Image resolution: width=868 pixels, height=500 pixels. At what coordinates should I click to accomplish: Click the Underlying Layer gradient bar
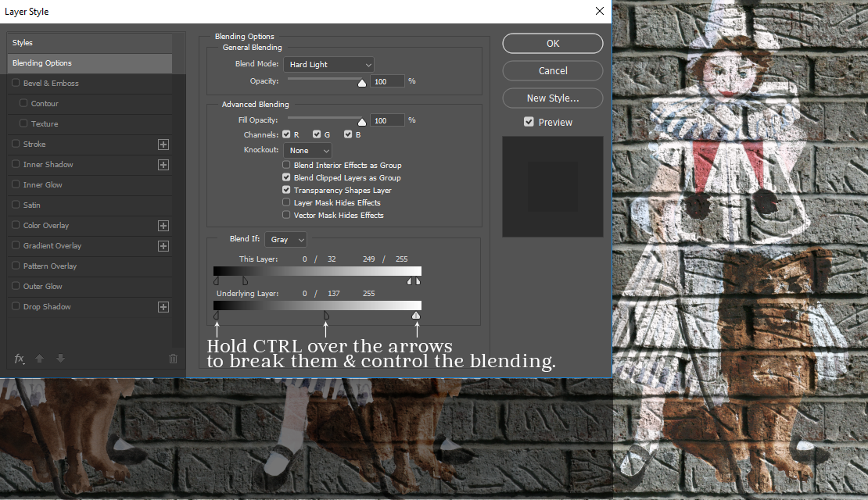(317, 305)
